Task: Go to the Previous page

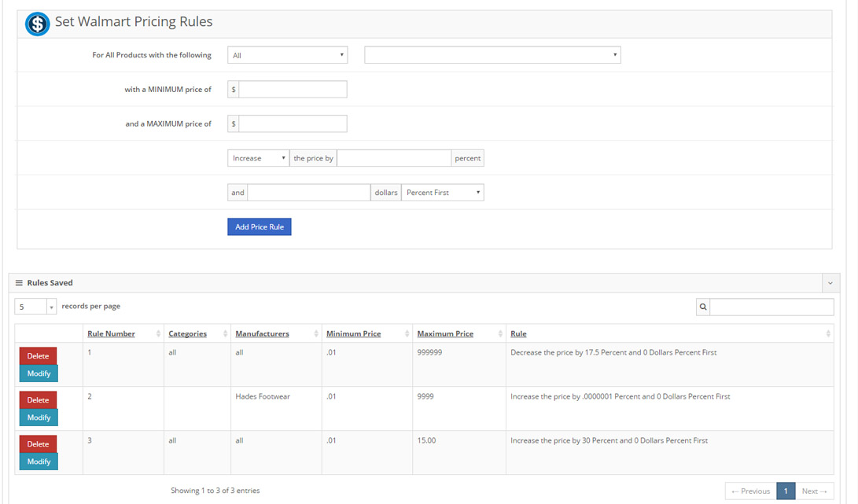Action: [x=751, y=491]
